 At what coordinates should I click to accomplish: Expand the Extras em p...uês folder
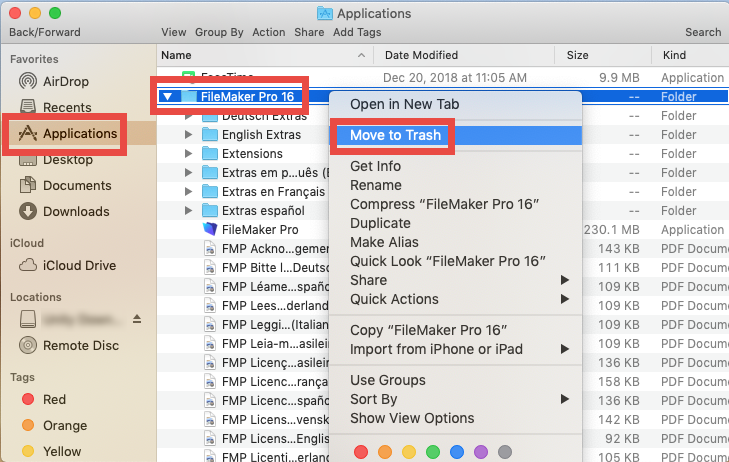[x=188, y=172]
